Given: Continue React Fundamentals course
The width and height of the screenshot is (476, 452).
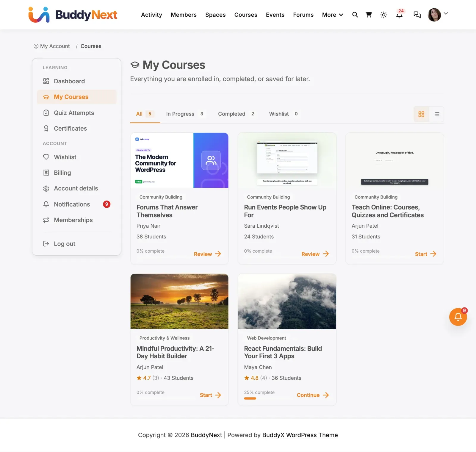Looking at the screenshot, I should (x=313, y=395).
